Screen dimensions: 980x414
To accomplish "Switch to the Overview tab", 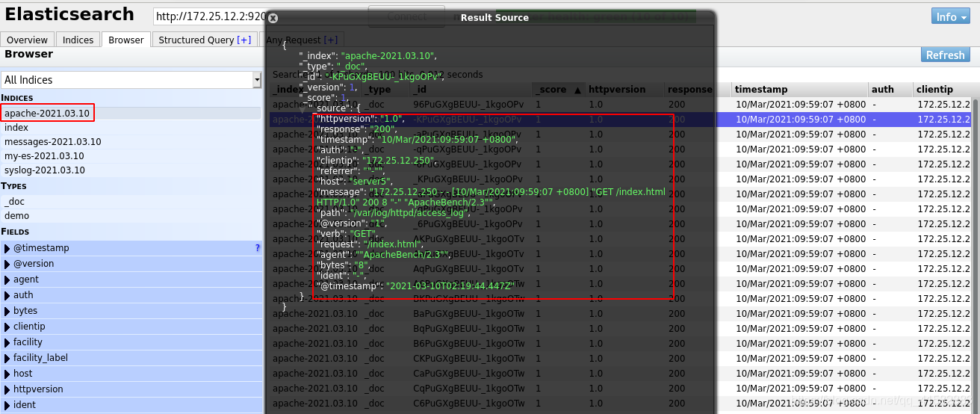I will 28,40.
